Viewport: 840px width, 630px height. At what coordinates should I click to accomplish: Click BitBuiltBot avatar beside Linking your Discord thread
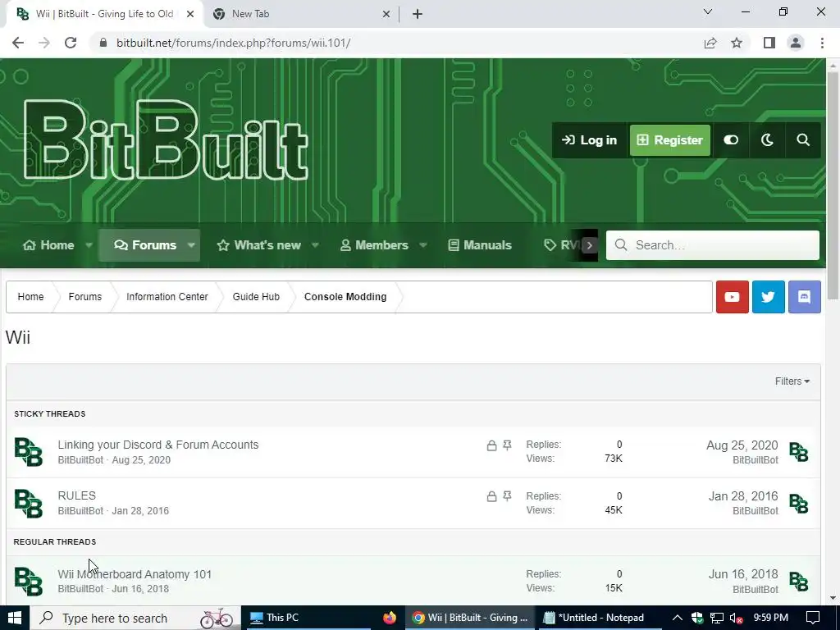(x=29, y=452)
